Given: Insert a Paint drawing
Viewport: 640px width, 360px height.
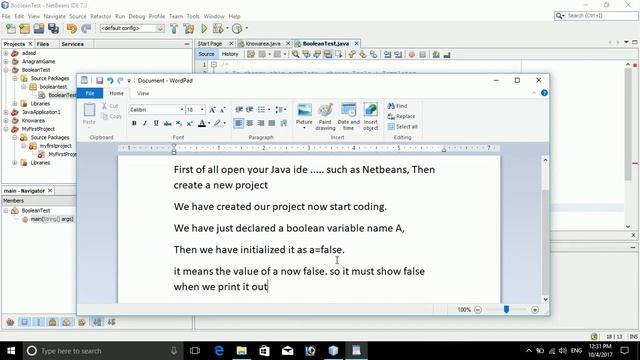Looking at the screenshot, I should click(325, 117).
